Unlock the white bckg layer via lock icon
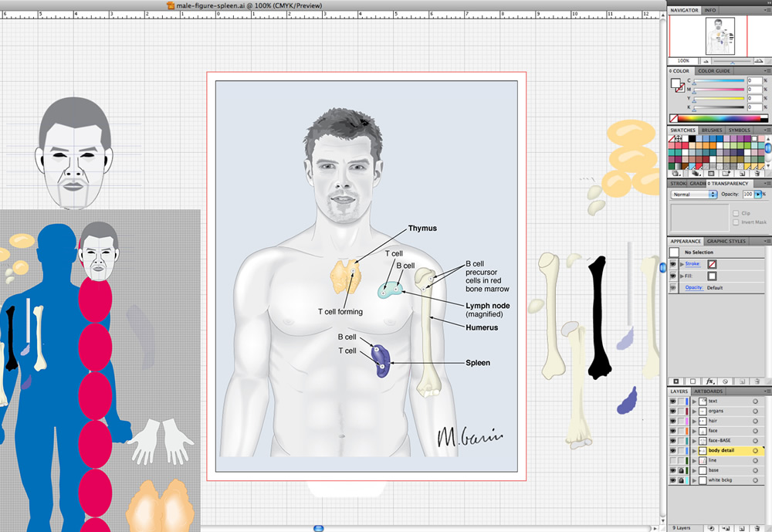Viewport: 772px width, 532px height. 681,480
